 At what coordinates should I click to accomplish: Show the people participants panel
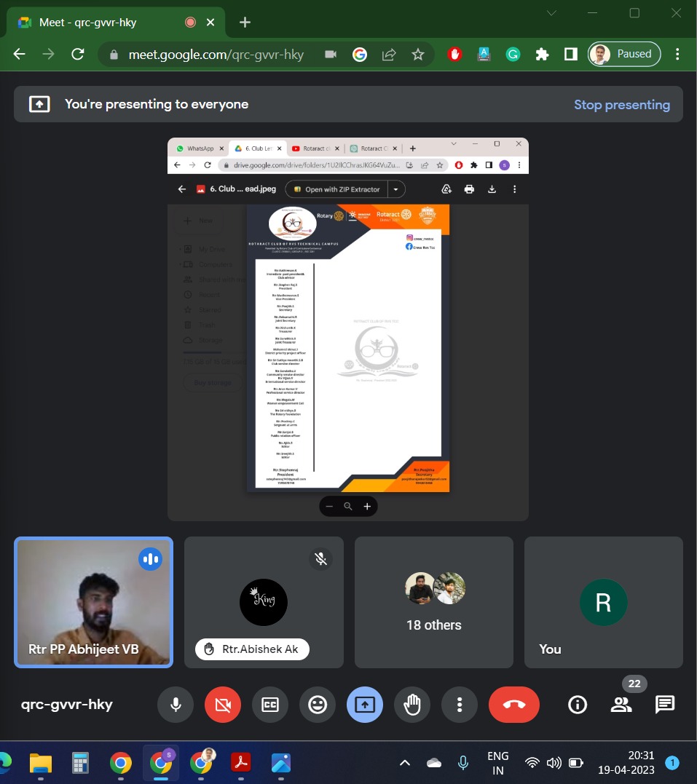coord(621,705)
